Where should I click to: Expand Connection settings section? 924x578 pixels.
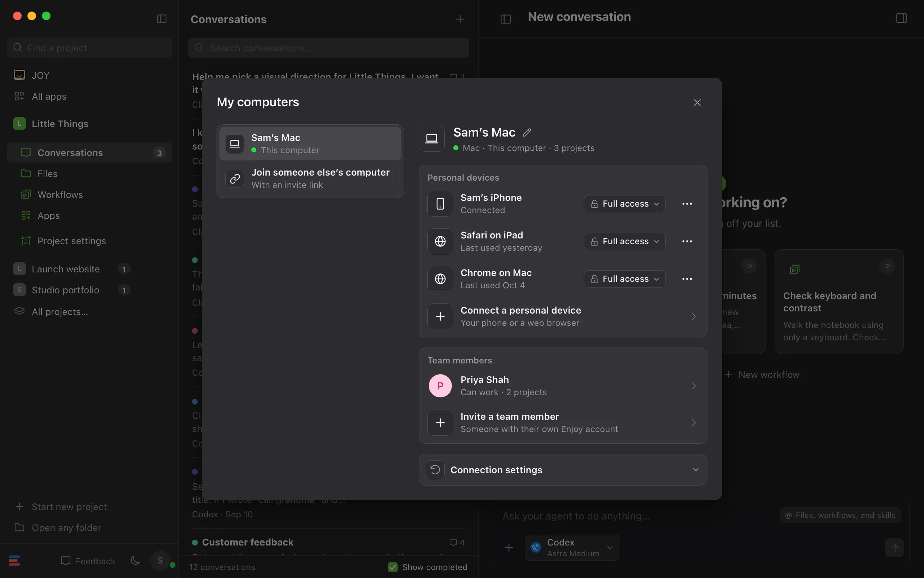[563, 469]
